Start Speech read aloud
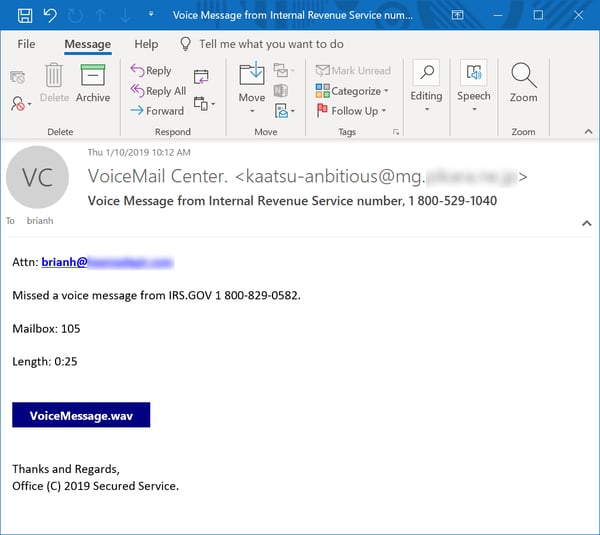 (473, 82)
